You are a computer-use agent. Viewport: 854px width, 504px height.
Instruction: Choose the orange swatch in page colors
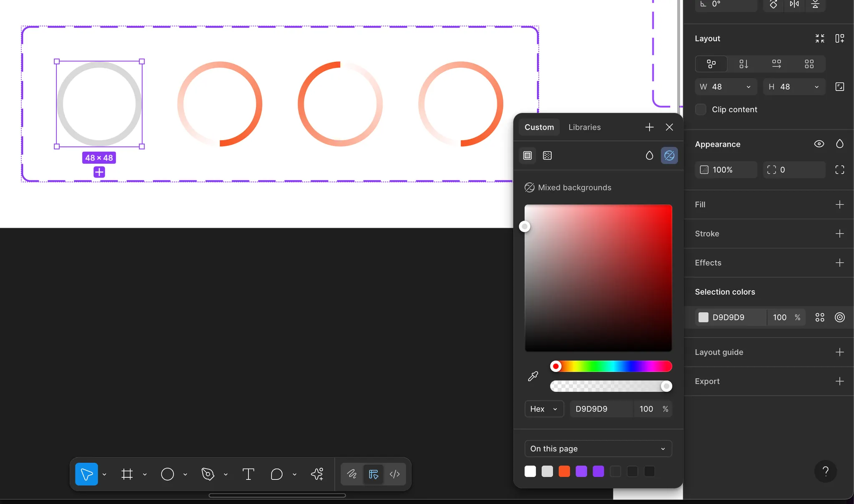[564, 471]
